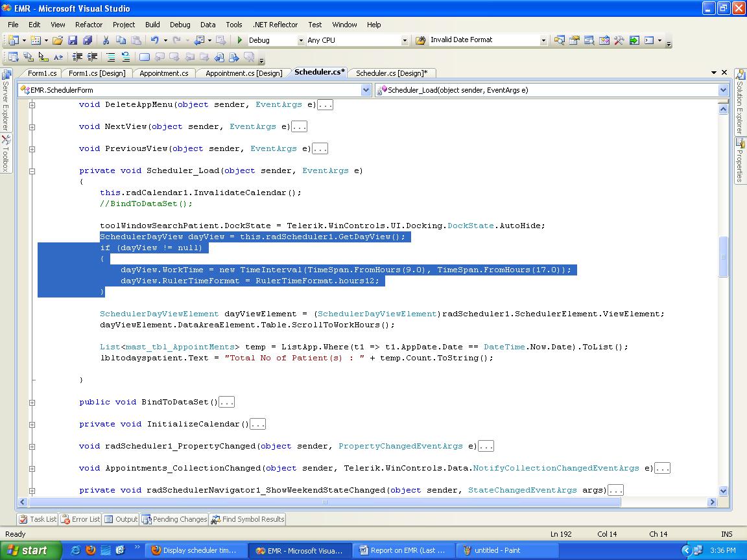Click the Undo arrow icon

[155, 40]
